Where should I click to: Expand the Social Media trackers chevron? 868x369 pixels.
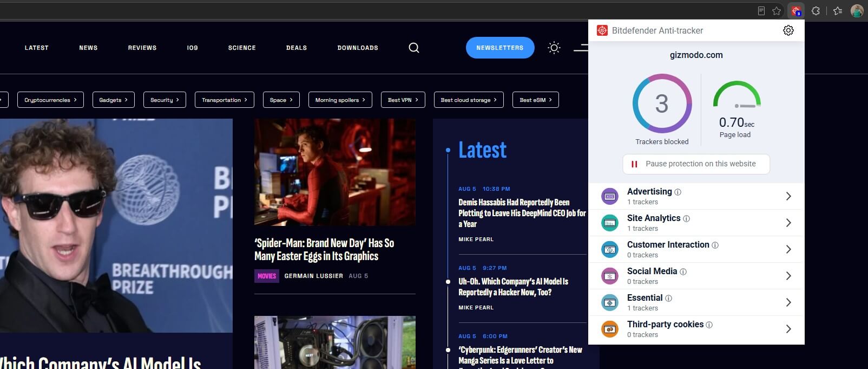(788, 276)
